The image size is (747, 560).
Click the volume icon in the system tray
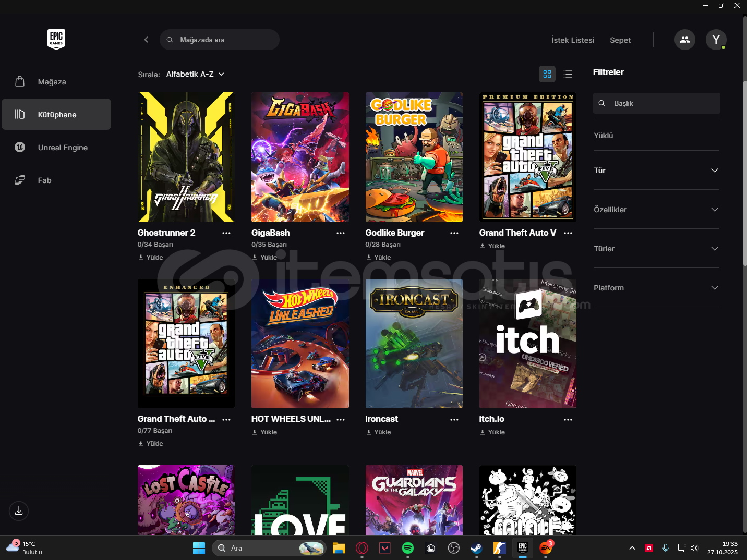(694, 548)
